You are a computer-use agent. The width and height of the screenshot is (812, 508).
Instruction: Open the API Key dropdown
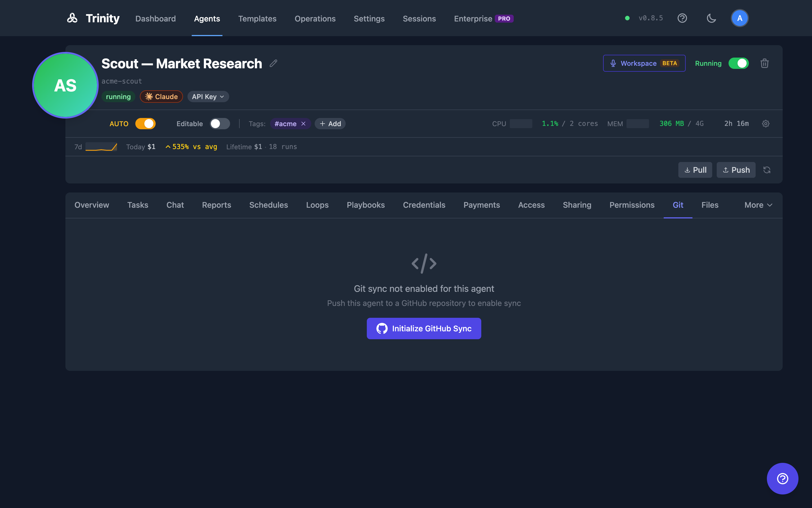pos(208,97)
